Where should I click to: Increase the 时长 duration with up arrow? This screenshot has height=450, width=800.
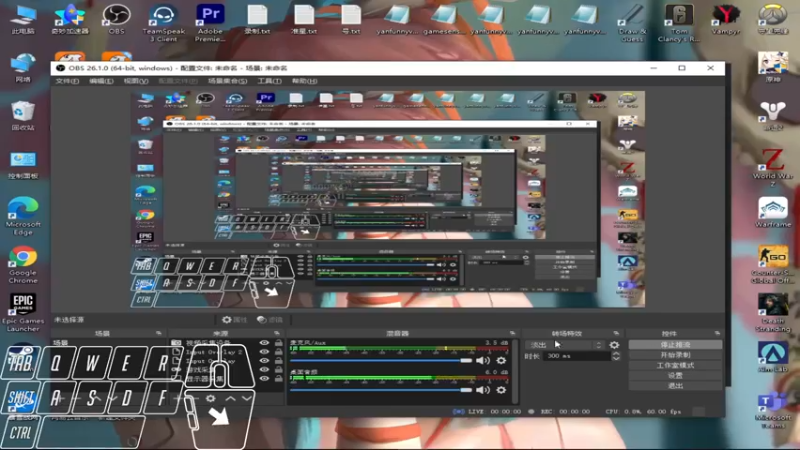coord(616,354)
